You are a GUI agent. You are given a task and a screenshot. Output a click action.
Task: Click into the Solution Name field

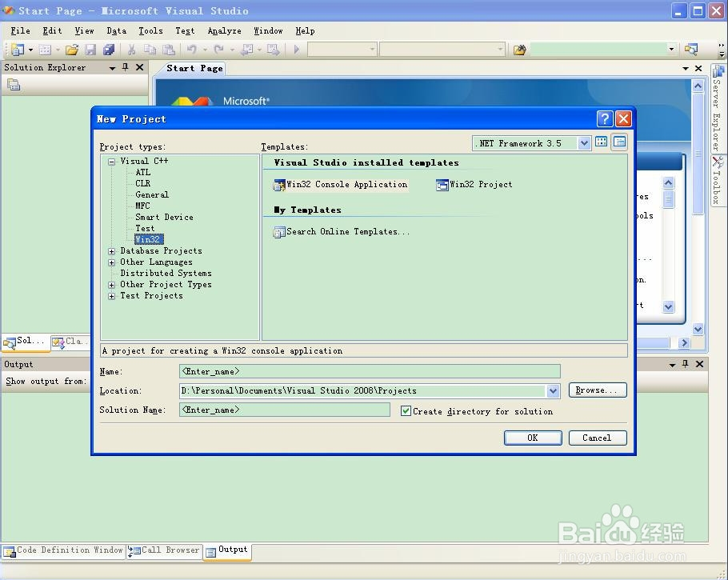(284, 410)
